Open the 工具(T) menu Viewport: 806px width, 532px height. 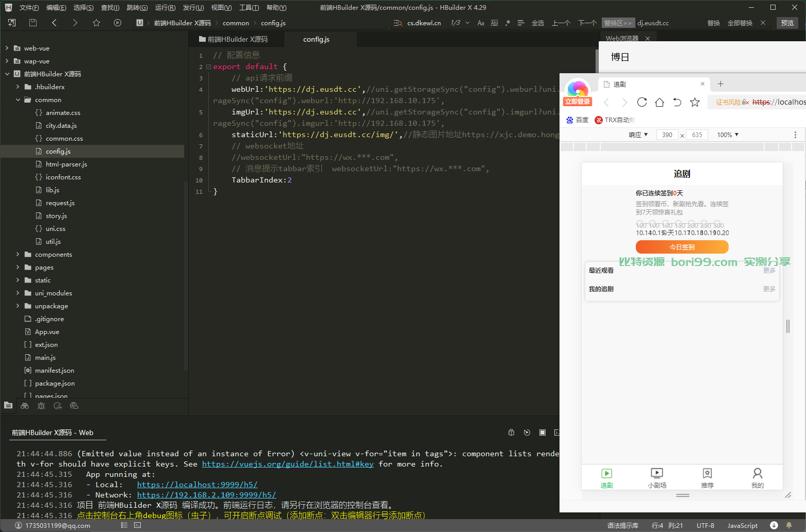coord(249,8)
